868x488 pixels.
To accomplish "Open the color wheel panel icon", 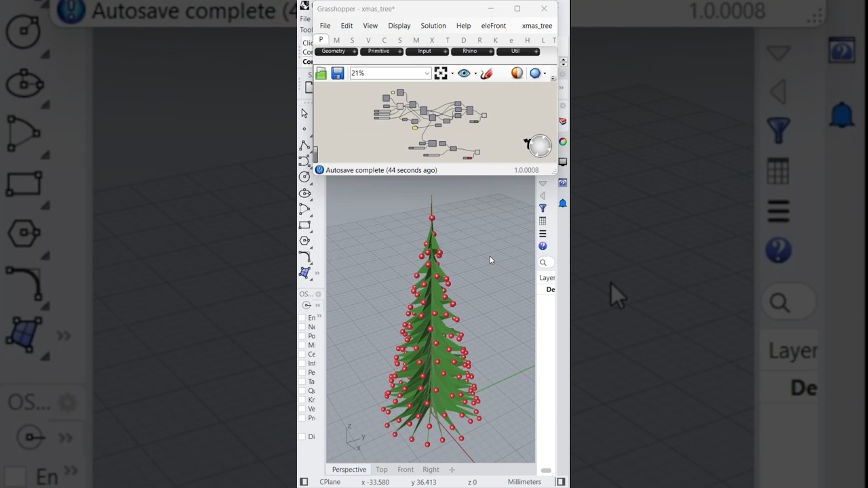I will point(562,142).
